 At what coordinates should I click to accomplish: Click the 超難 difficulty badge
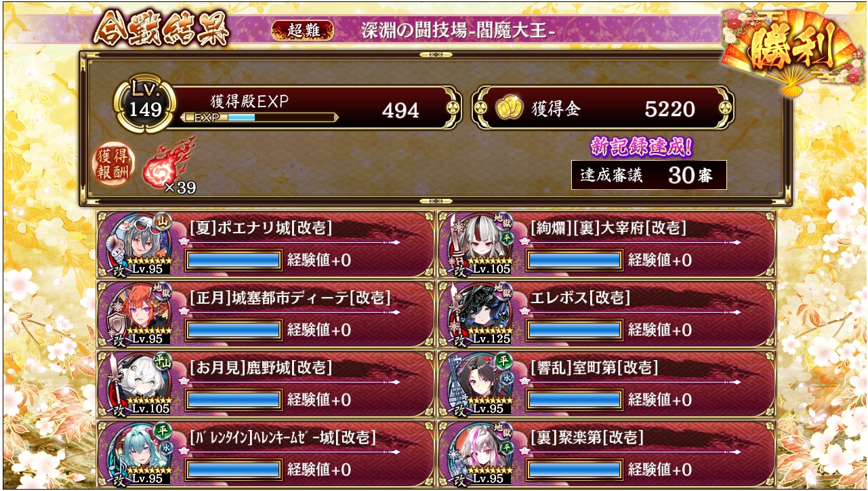click(x=303, y=31)
